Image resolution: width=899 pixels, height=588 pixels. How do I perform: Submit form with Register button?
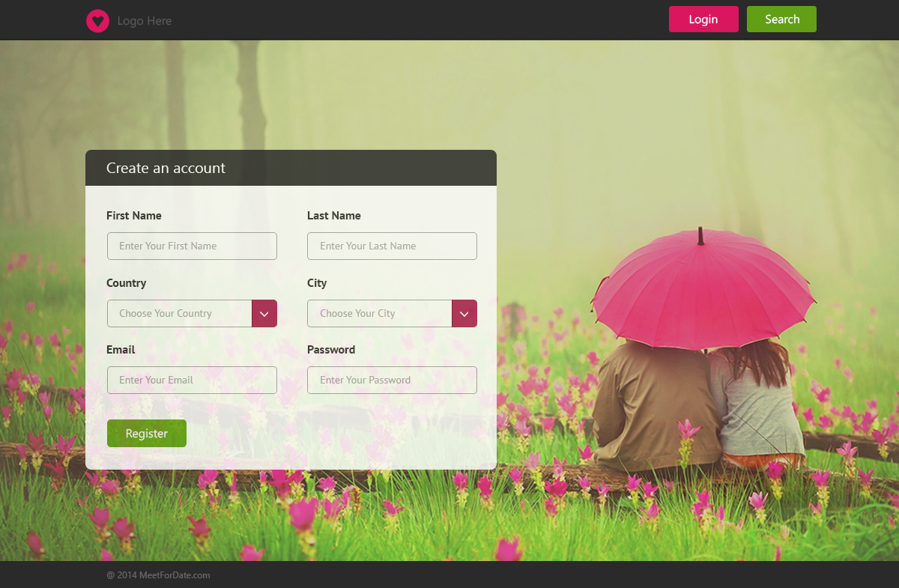coord(147,433)
